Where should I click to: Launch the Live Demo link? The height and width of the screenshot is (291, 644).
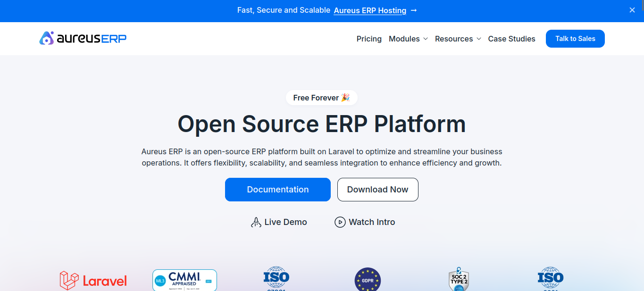279,222
